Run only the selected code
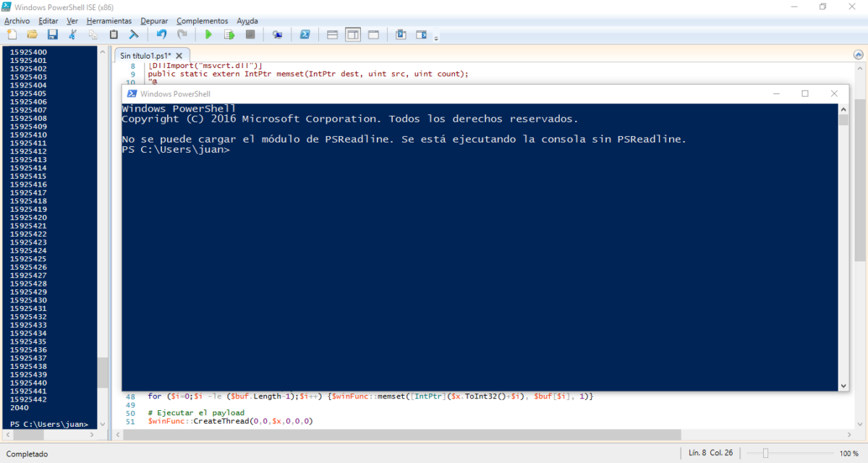 (x=229, y=34)
